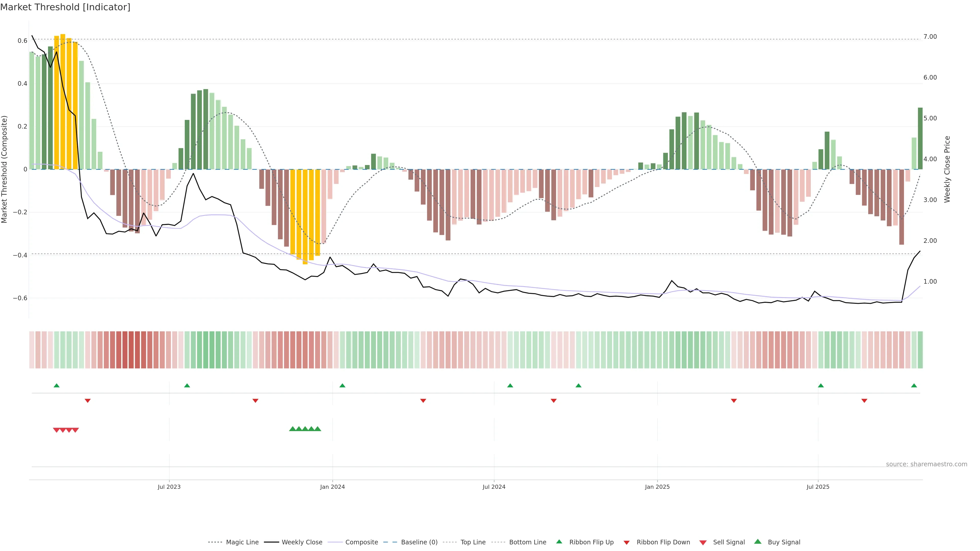
Task: Click the Jul 2024 x-axis label
Action: (494, 487)
